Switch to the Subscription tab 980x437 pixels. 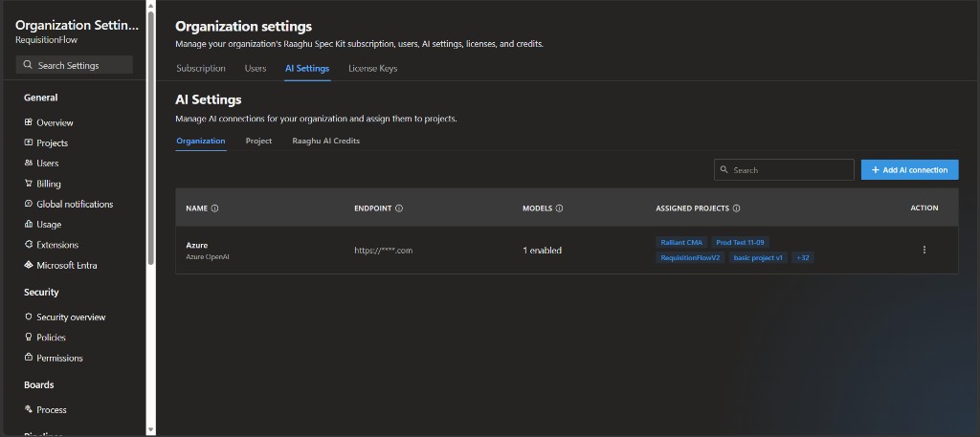click(201, 69)
